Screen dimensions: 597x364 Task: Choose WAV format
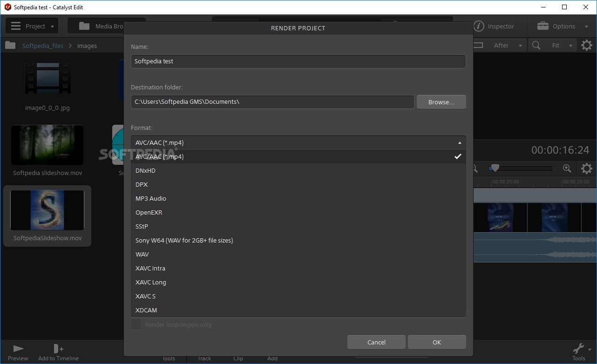(298, 254)
